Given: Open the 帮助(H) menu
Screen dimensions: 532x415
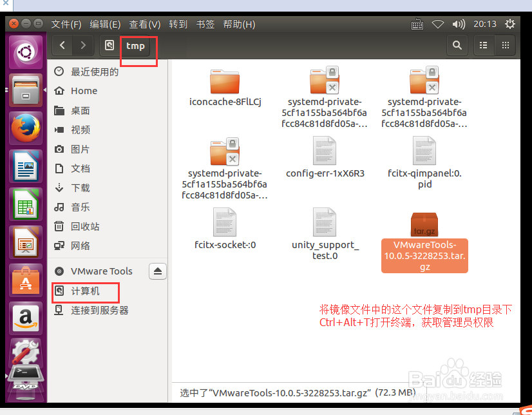Looking at the screenshot, I should click(239, 24).
